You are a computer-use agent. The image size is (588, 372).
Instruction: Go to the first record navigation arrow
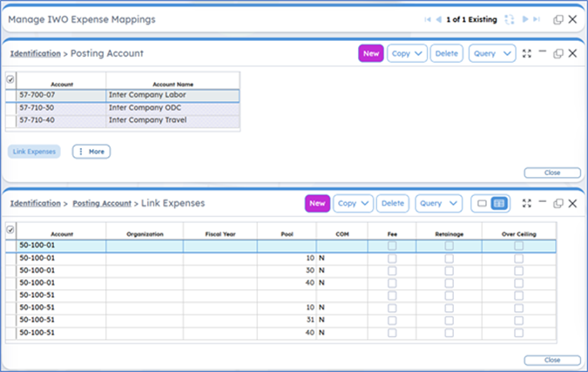[427, 19]
